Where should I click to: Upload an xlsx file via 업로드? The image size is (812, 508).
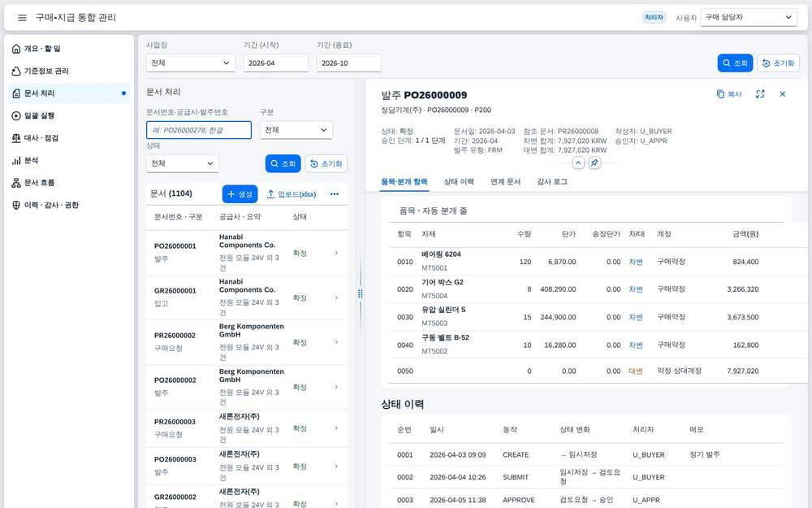pyautogui.click(x=292, y=194)
